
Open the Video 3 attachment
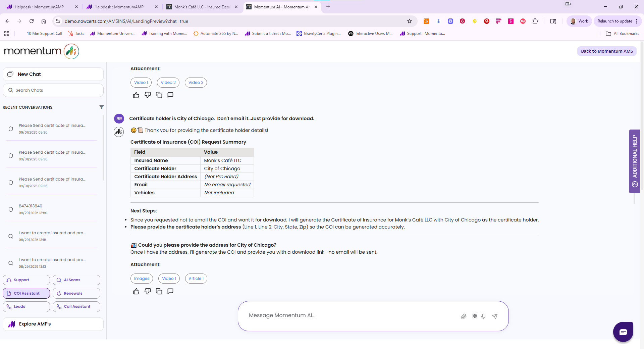pyautogui.click(x=196, y=83)
